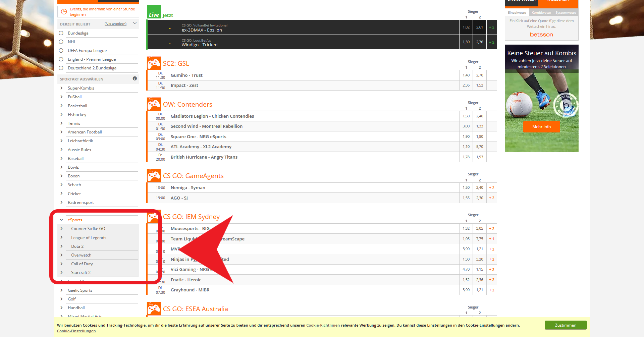
Task: Select odds 3,00 for Second Wind
Action: tap(466, 126)
